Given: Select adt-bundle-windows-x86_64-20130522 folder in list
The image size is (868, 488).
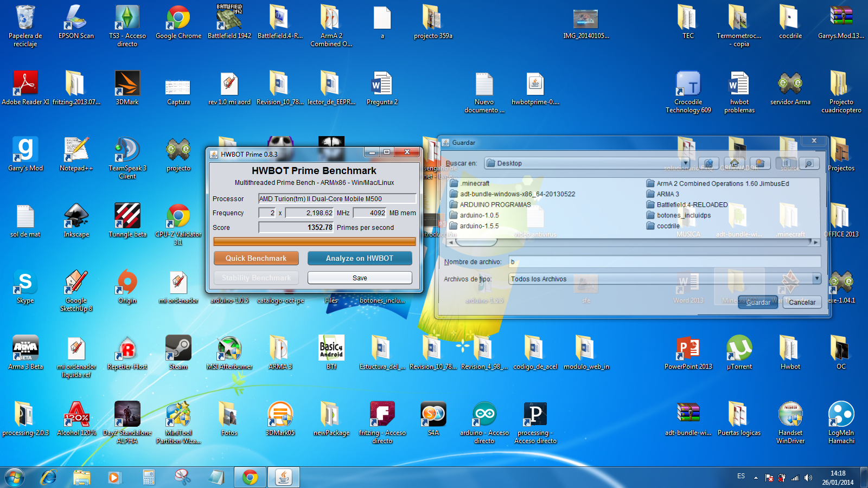Looking at the screenshot, I should 512,194.
